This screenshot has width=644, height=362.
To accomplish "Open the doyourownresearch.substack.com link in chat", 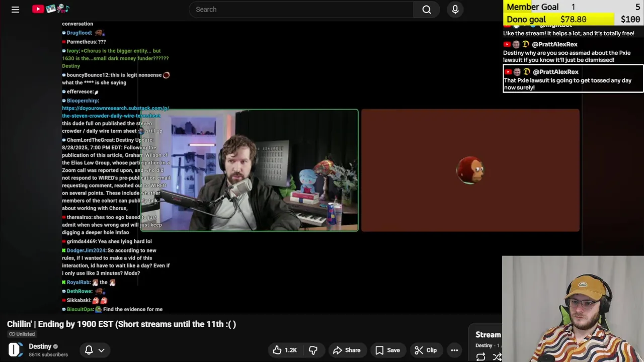I will coord(115,112).
